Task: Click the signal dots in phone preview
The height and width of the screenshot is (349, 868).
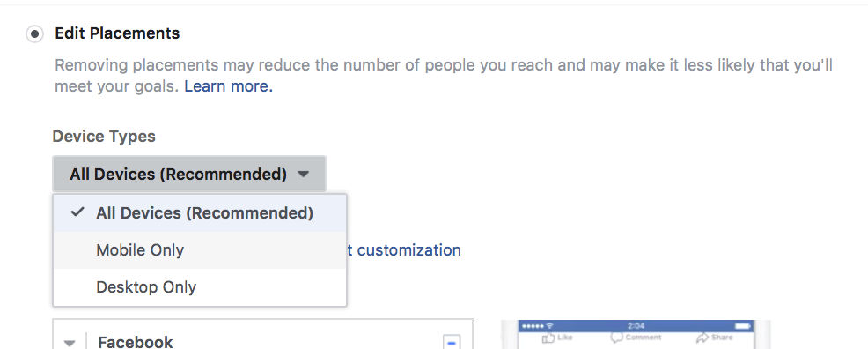Action: click(533, 326)
